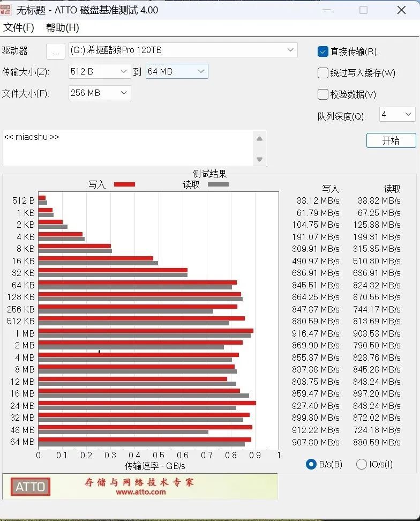This screenshot has height=521, width=420.
Task: Select the IO/s(I) radio button
Action: pos(361,464)
